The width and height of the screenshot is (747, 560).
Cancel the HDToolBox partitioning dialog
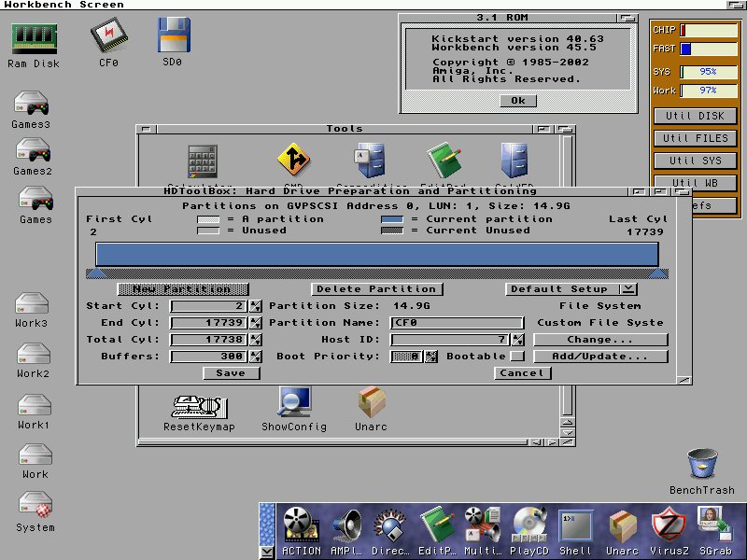(x=523, y=372)
